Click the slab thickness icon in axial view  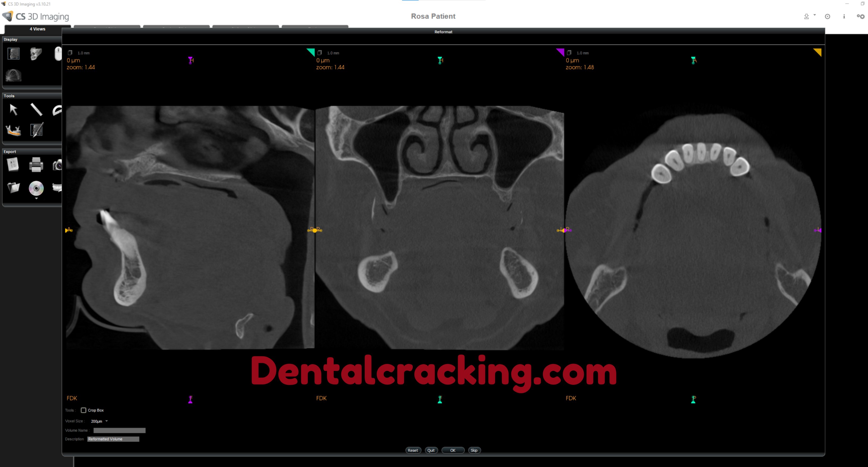tap(569, 52)
